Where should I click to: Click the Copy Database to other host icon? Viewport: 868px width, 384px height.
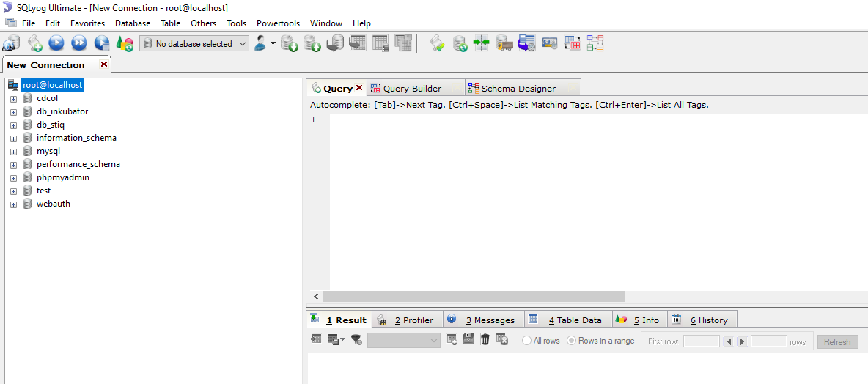coord(335,43)
